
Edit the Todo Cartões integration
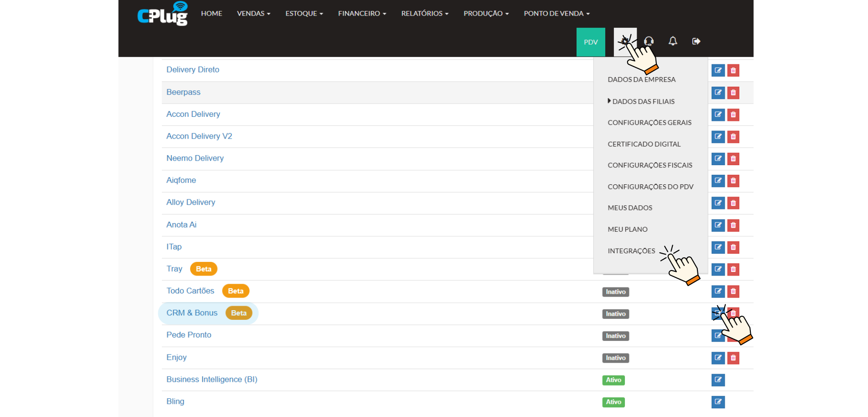point(718,291)
